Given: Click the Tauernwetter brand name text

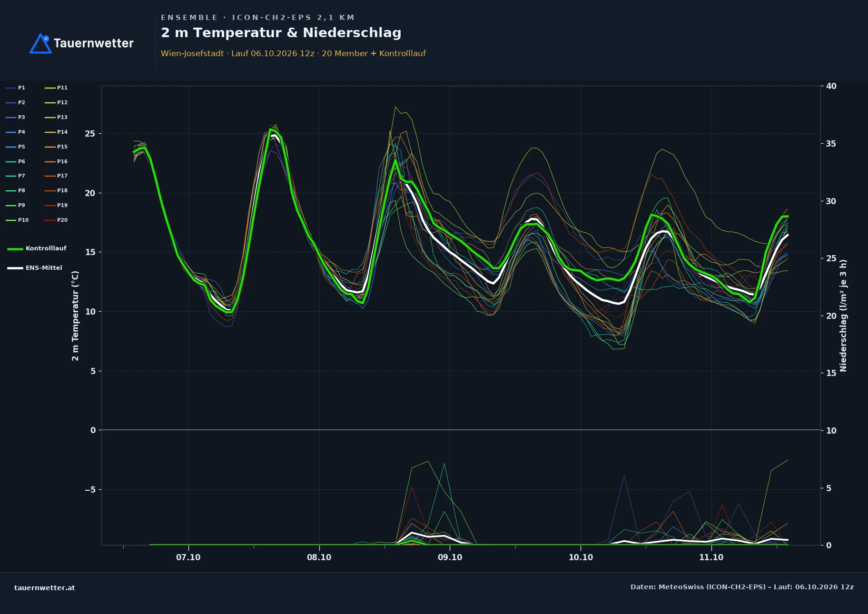Looking at the screenshot, I should click(94, 43).
